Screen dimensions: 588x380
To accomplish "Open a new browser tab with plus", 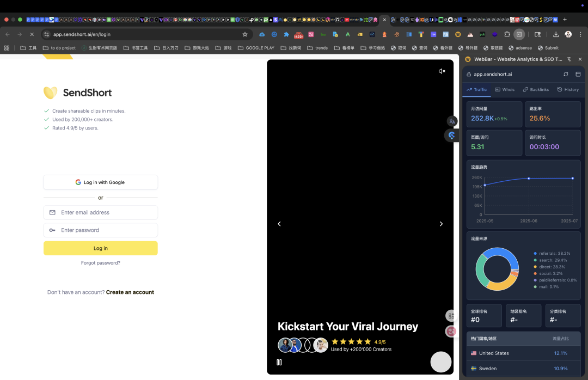I will (x=565, y=20).
